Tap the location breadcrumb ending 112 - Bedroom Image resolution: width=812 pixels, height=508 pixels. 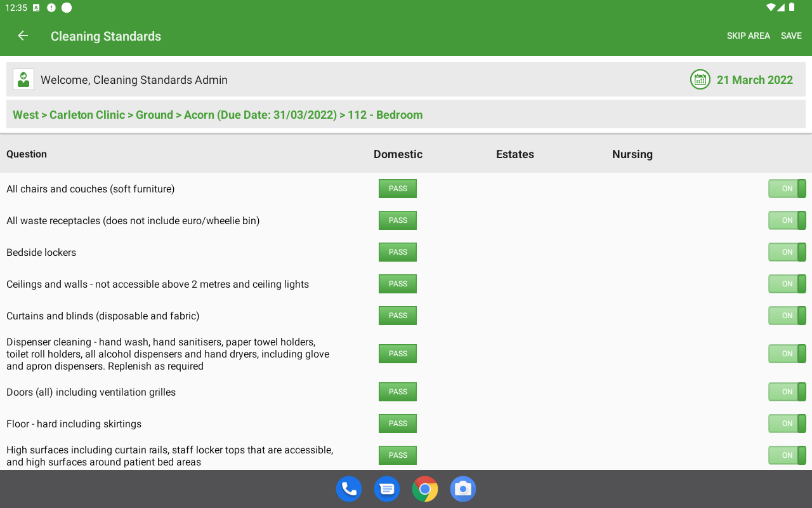coord(218,115)
